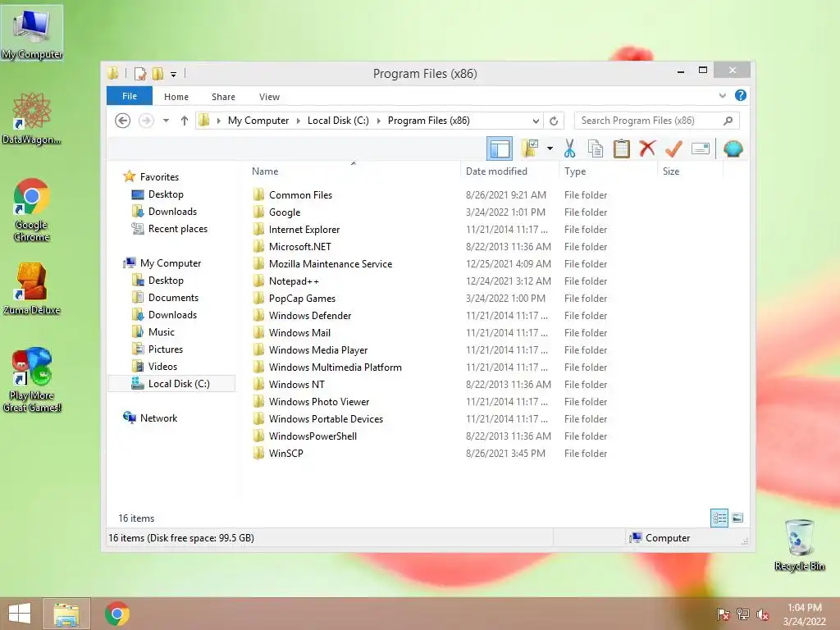Click the folder options toolbar icon

pyautogui.click(x=530, y=148)
